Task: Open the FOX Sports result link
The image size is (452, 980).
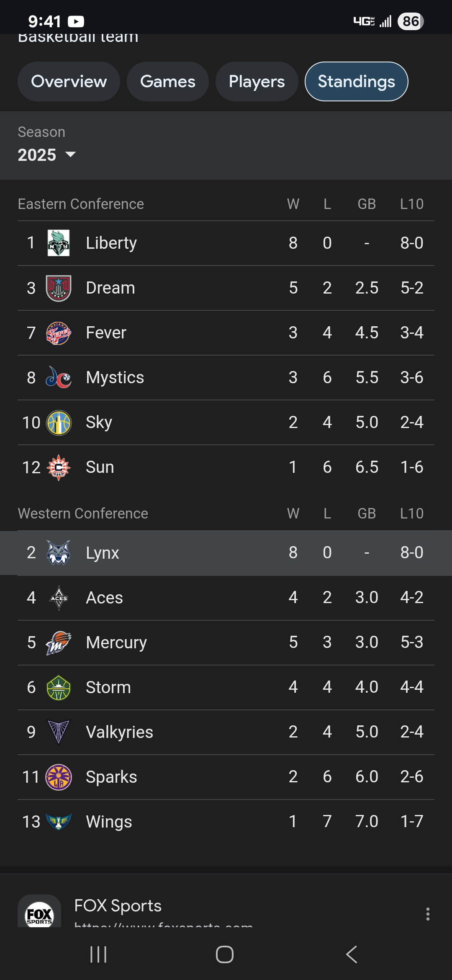Action: coord(118,906)
